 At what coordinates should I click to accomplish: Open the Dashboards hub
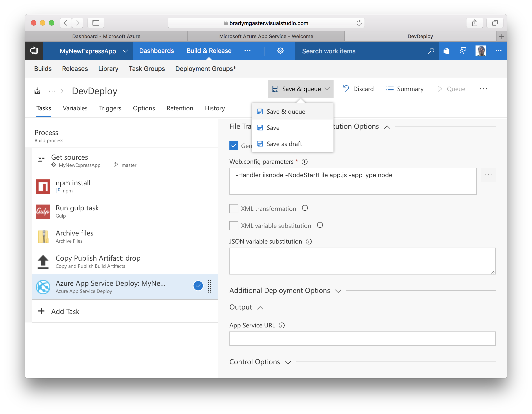coord(156,51)
